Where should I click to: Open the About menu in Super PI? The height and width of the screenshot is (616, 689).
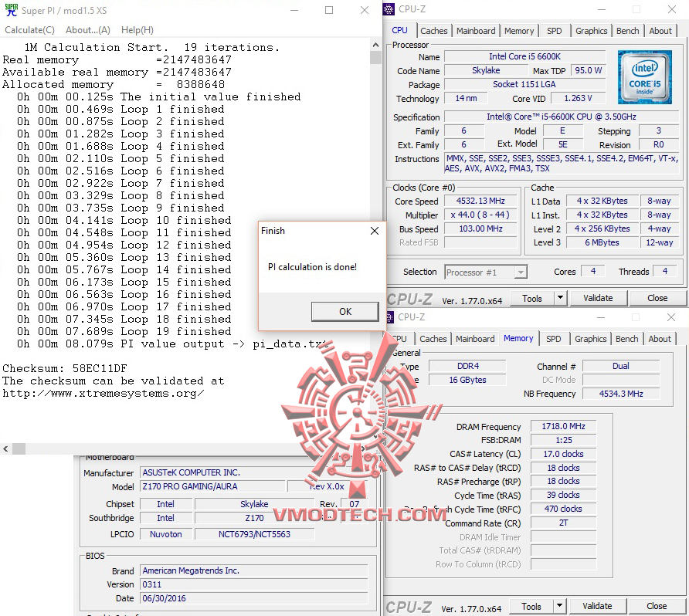tap(88, 29)
